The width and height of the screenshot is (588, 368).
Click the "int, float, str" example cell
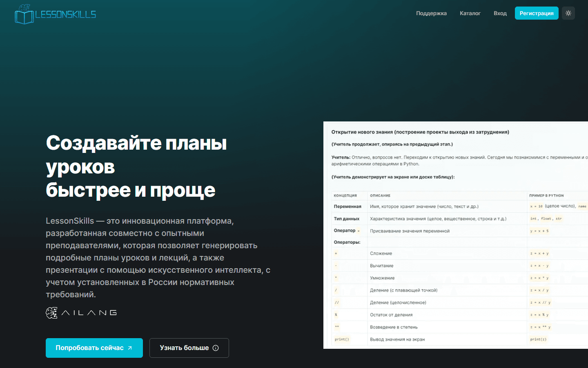546,219
